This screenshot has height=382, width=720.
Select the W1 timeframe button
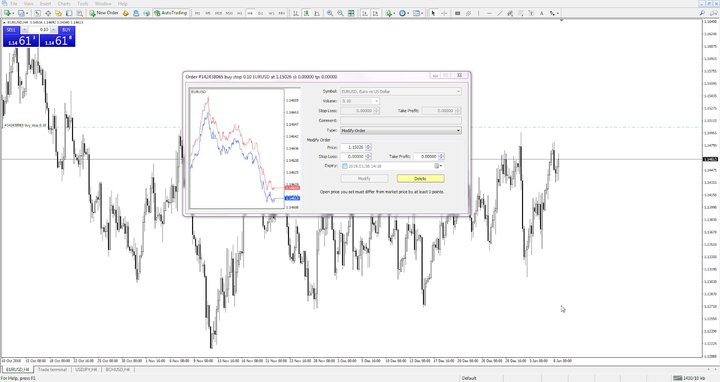271,13
